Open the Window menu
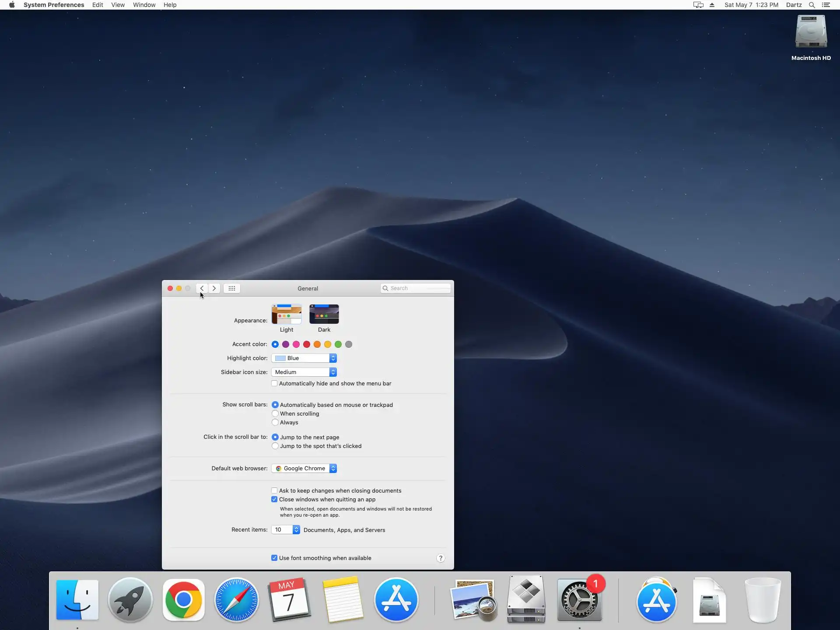840x630 pixels. point(144,5)
